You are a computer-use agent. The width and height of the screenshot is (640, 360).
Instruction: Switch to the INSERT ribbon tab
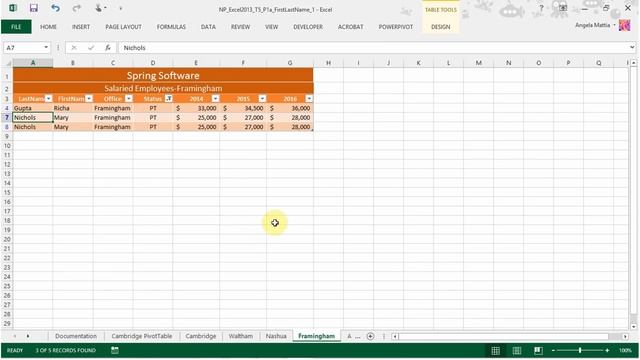click(x=81, y=27)
